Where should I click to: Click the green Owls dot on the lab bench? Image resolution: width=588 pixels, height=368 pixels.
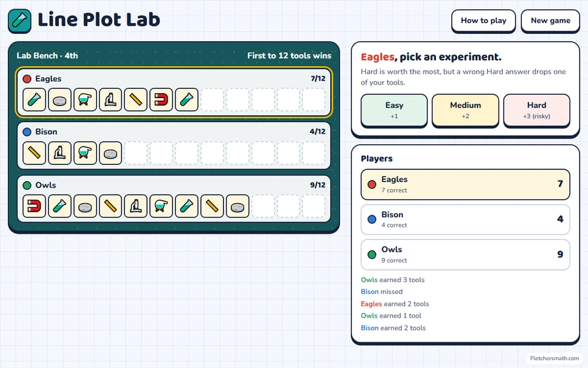coord(27,185)
